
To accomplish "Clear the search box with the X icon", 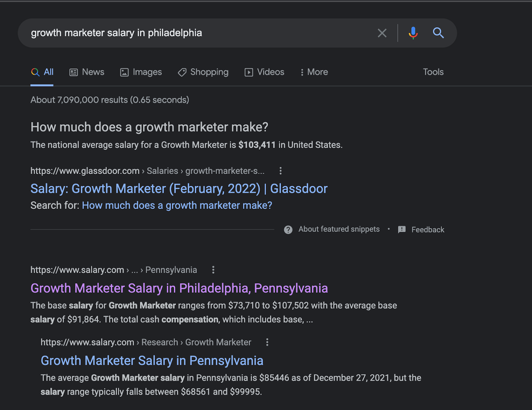I will tap(382, 33).
